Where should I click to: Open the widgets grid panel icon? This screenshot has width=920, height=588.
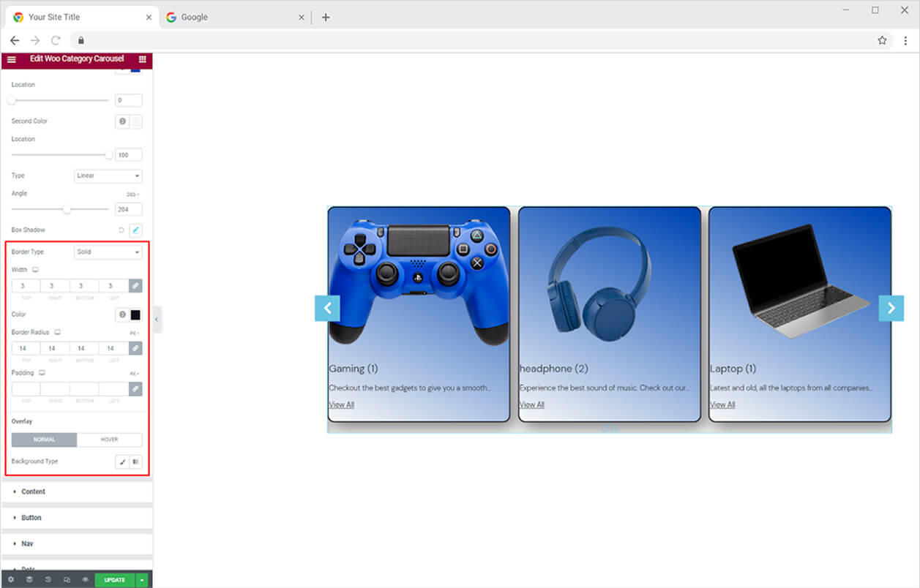[142, 59]
